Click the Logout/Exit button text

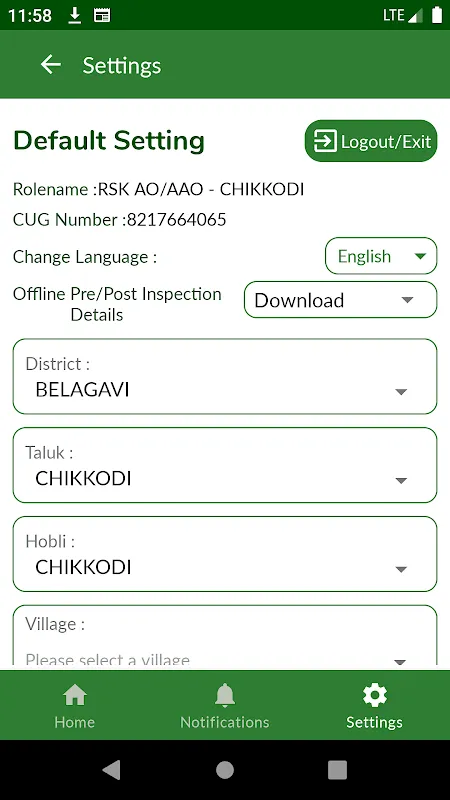pos(386,142)
